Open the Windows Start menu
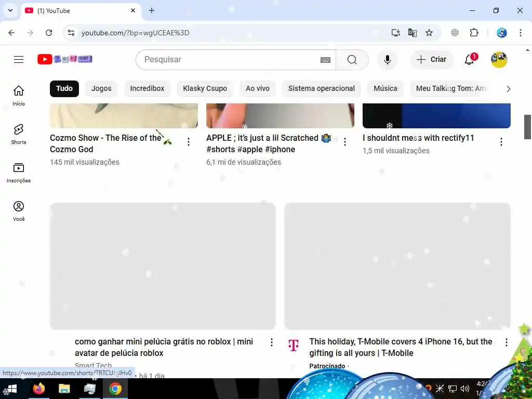This screenshot has height=399, width=532. pos(12,389)
